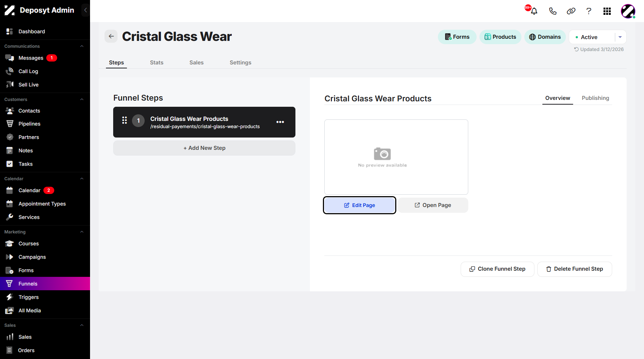Open the three-dot menu on funnel step
This screenshot has width=644, height=359.
[280, 122]
